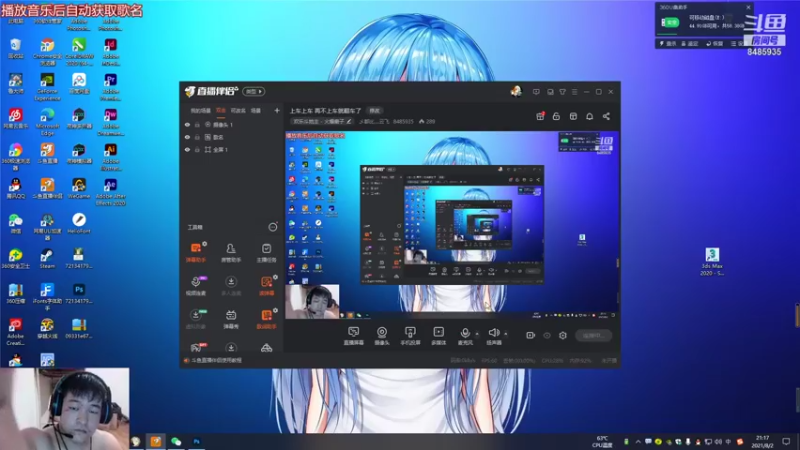Add a 摄像头 source
This screenshot has width=800, height=450.
[382, 336]
